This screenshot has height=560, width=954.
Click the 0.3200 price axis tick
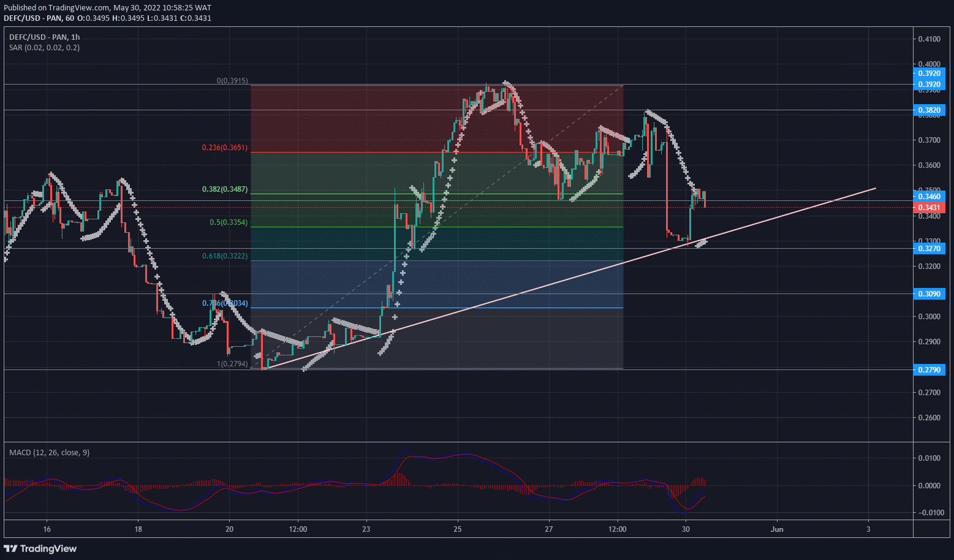pyautogui.click(x=929, y=267)
